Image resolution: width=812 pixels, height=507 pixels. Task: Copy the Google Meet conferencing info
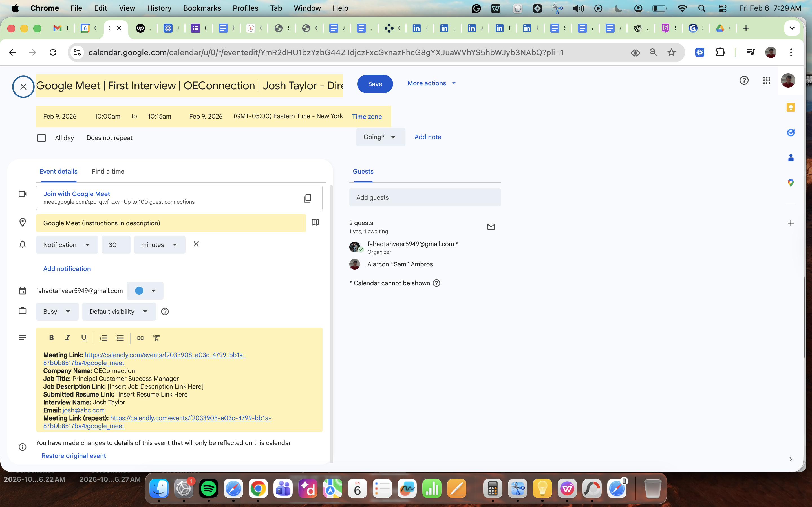[x=307, y=198]
